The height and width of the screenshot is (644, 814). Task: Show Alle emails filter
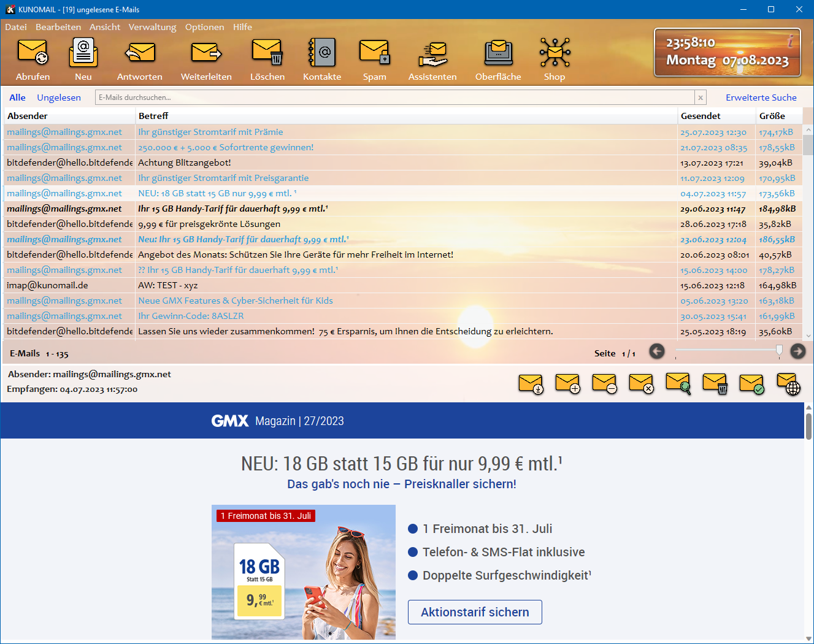point(17,98)
